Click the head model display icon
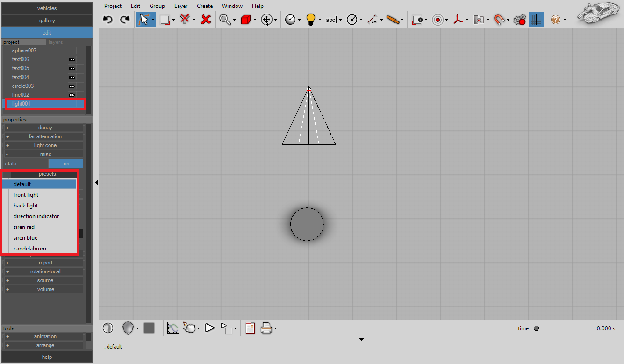 pyautogui.click(x=128, y=328)
